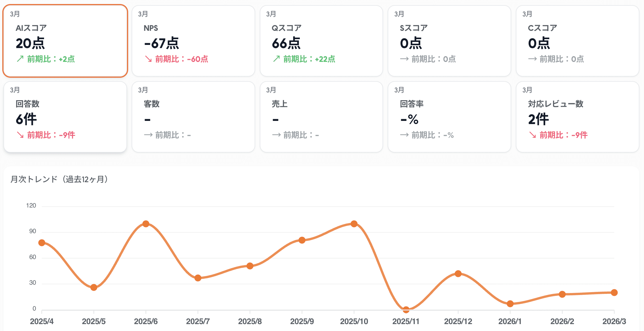The height and width of the screenshot is (331, 644).
Task: Click the 2025/10 data point on chart
Action: tap(354, 224)
